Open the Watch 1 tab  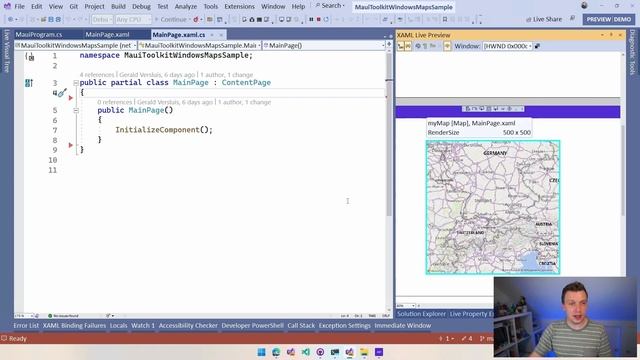(x=143, y=325)
